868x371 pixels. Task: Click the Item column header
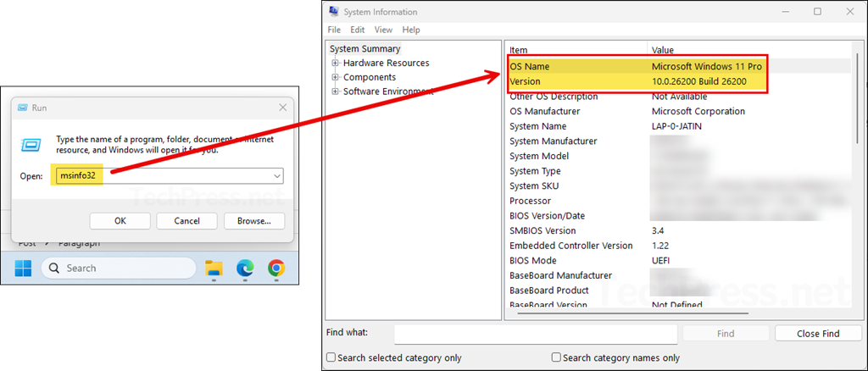point(576,50)
